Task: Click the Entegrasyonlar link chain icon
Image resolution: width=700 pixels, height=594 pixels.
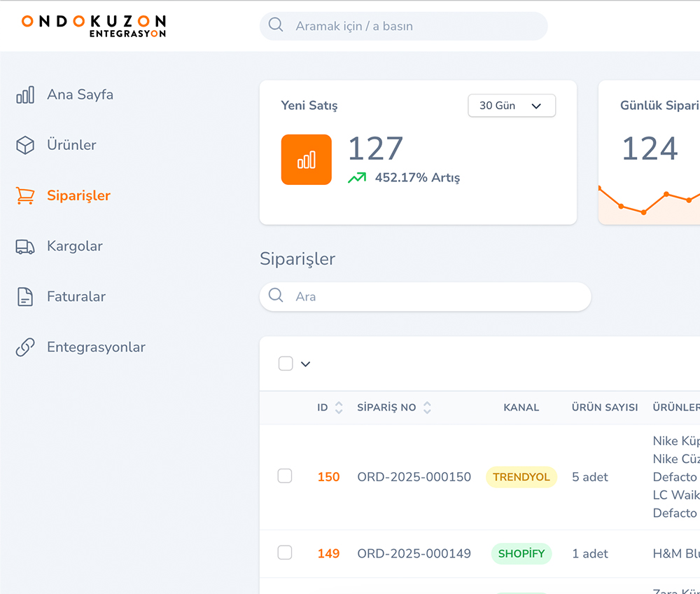Action: pyautogui.click(x=25, y=347)
